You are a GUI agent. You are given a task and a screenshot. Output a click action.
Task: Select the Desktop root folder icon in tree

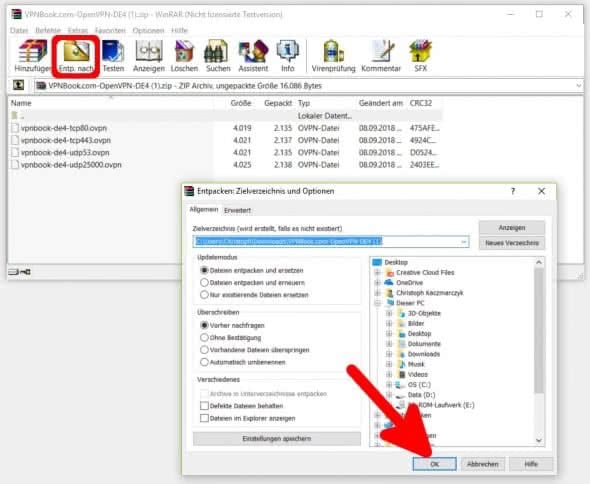coord(377,262)
